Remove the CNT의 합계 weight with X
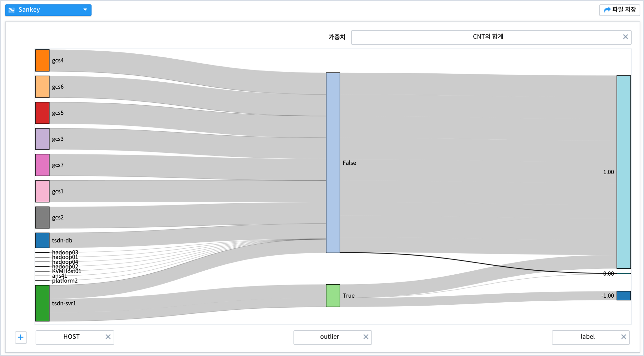Image resolution: width=644 pixels, height=356 pixels. [x=625, y=37]
